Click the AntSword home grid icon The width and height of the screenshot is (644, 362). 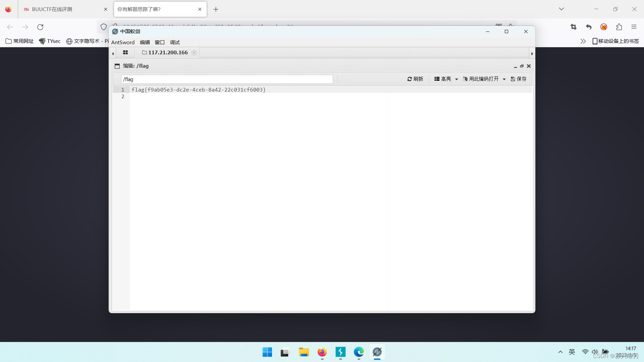click(x=125, y=53)
